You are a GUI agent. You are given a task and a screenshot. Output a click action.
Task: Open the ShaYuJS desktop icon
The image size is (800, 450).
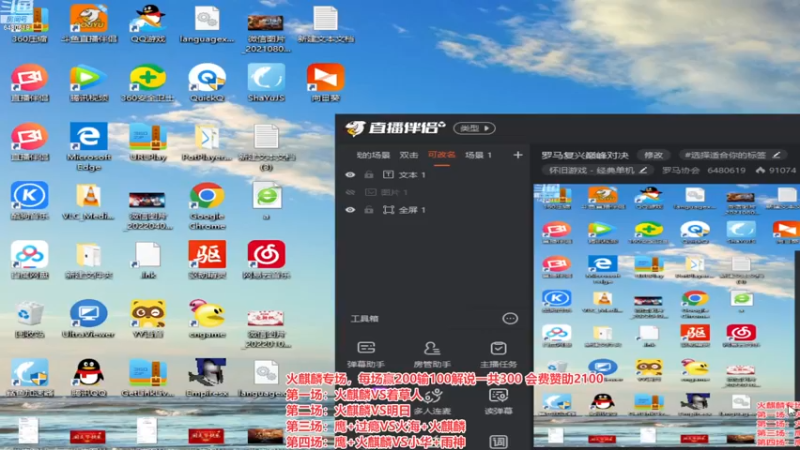click(266, 83)
